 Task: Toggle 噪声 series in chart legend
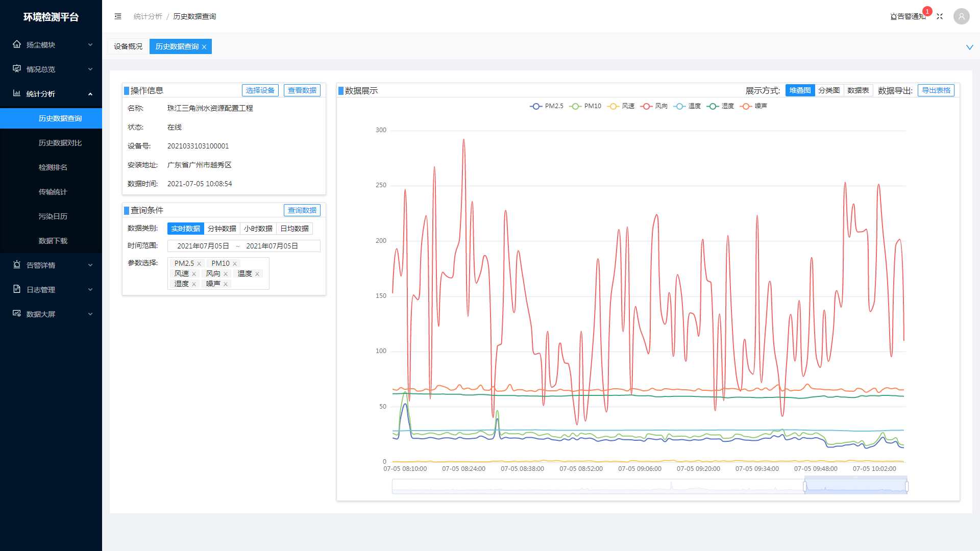tap(753, 106)
